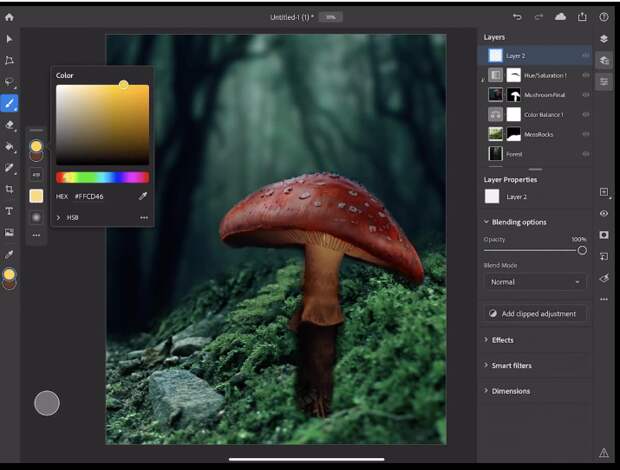620x470 pixels.
Task: Open the Blend Mode Normal dropdown
Action: [x=534, y=282]
